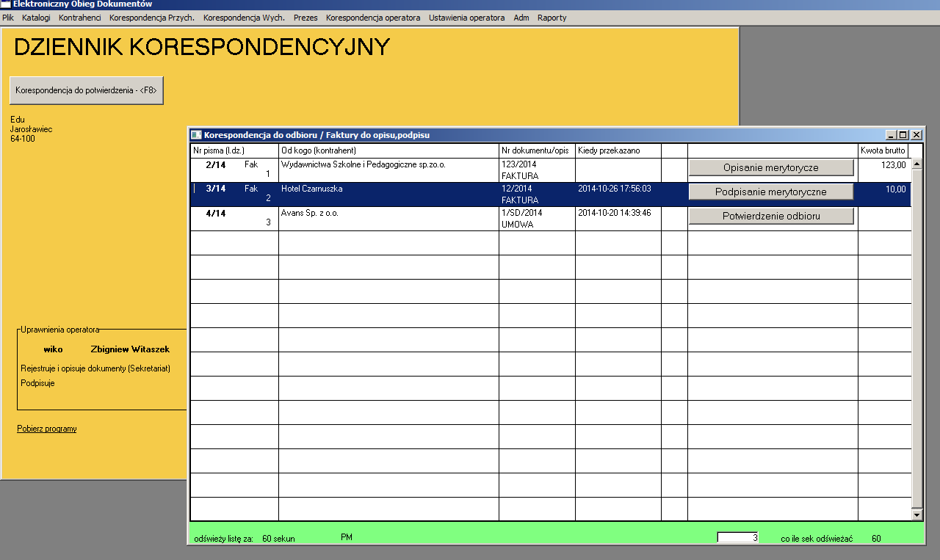Click the co ile sek odświeżać label

click(817, 539)
